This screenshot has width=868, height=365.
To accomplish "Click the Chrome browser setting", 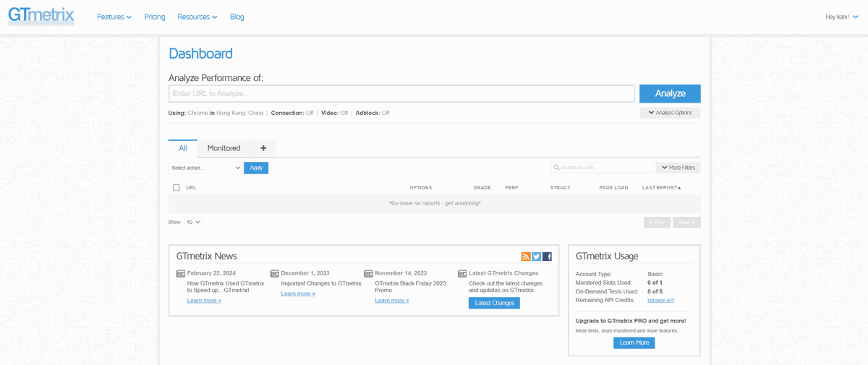I will click(197, 113).
